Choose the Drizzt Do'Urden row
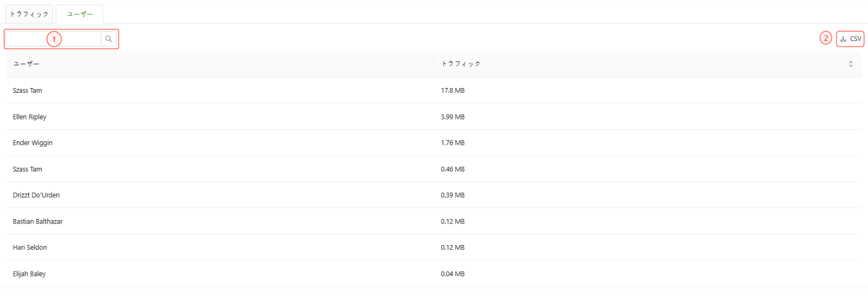 pos(36,195)
